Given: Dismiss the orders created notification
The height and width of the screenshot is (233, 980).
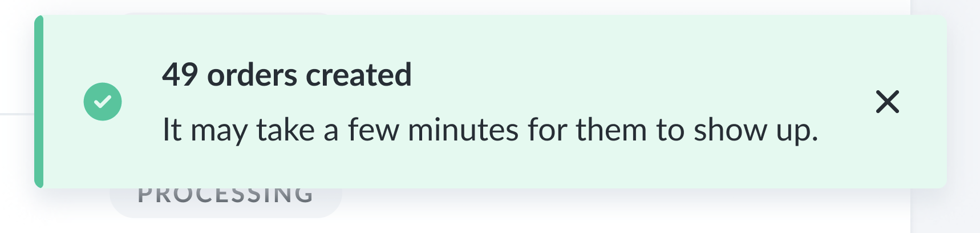Looking at the screenshot, I should [x=887, y=102].
